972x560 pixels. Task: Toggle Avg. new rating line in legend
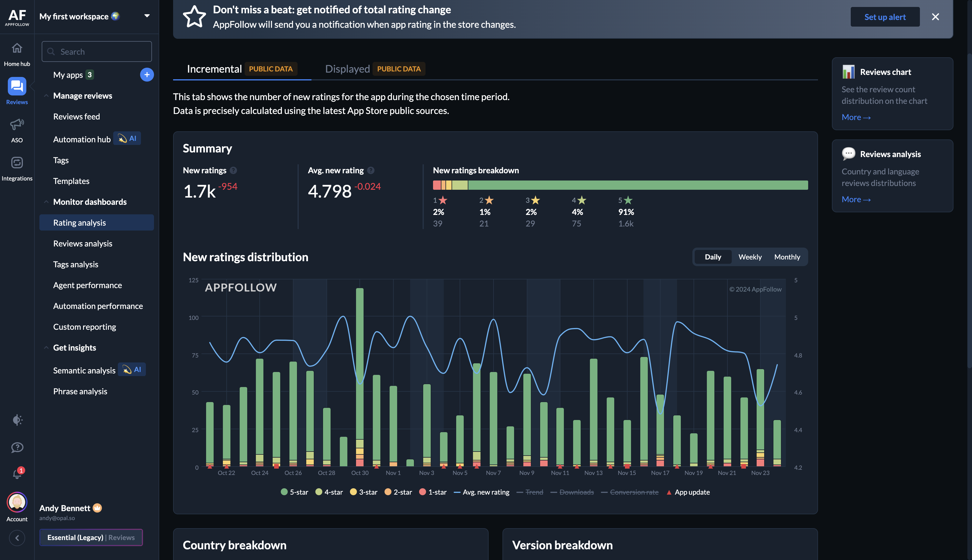click(x=481, y=492)
